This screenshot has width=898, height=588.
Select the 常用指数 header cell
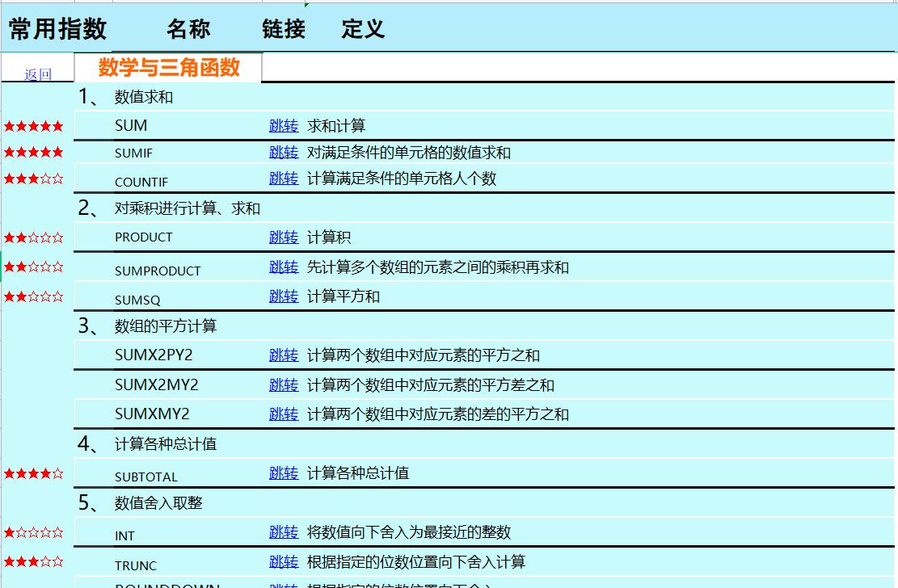pyautogui.click(x=57, y=28)
